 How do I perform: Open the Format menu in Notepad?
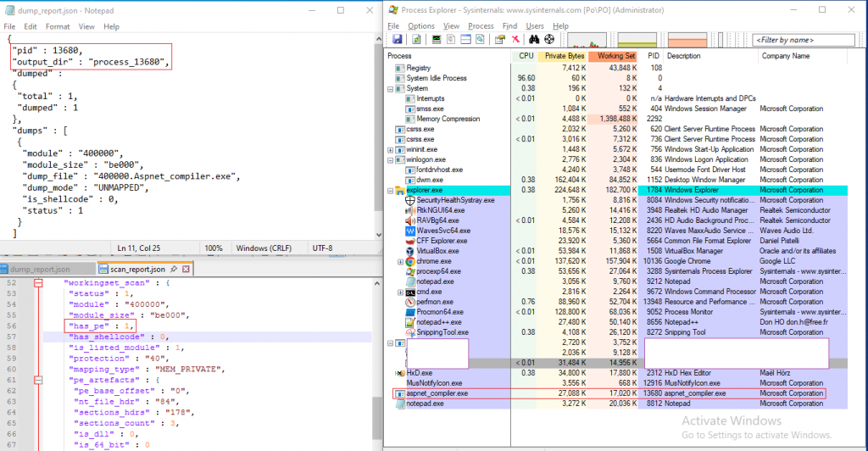tap(58, 26)
